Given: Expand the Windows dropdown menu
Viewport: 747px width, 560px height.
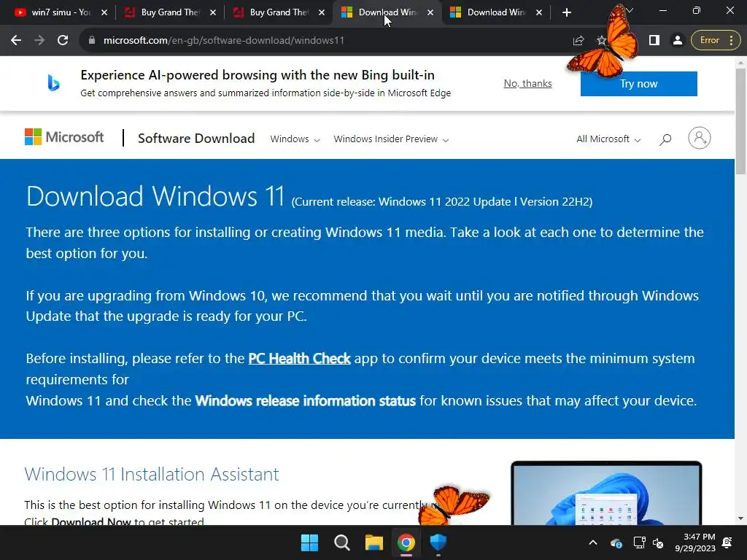Looking at the screenshot, I should pyautogui.click(x=295, y=139).
